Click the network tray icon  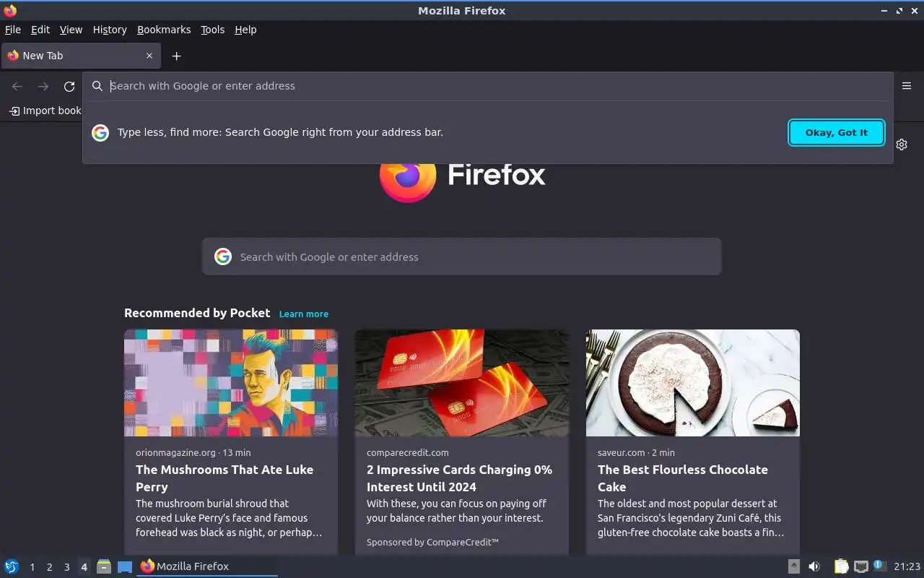pyautogui.click(x=860, y=566)
